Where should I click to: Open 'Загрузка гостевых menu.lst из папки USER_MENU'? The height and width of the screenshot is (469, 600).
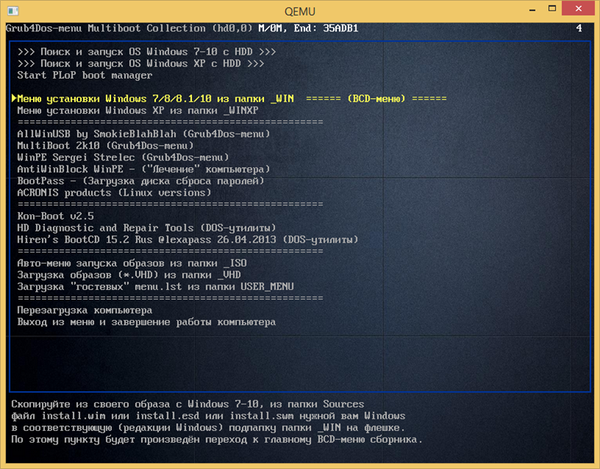pos(155,287)
